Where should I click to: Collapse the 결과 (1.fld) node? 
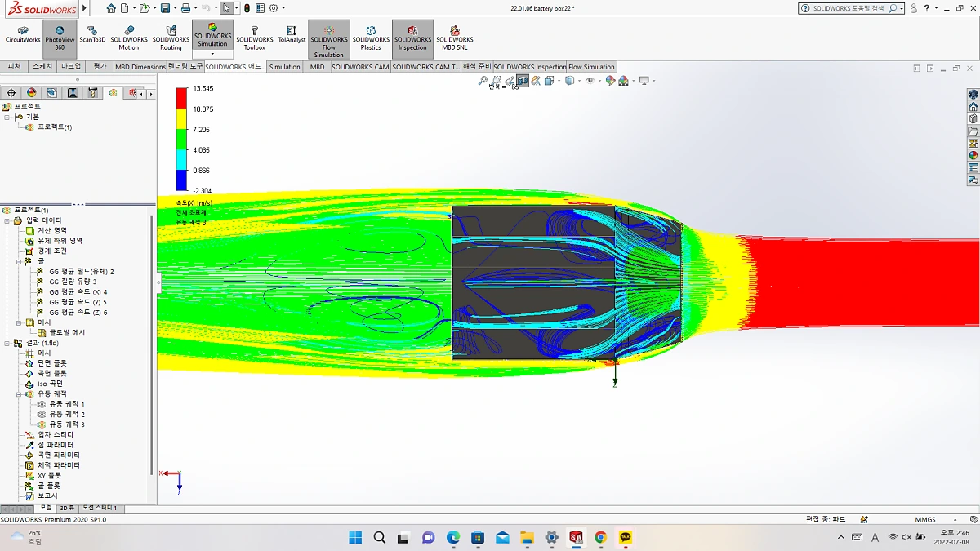(7, 343)
